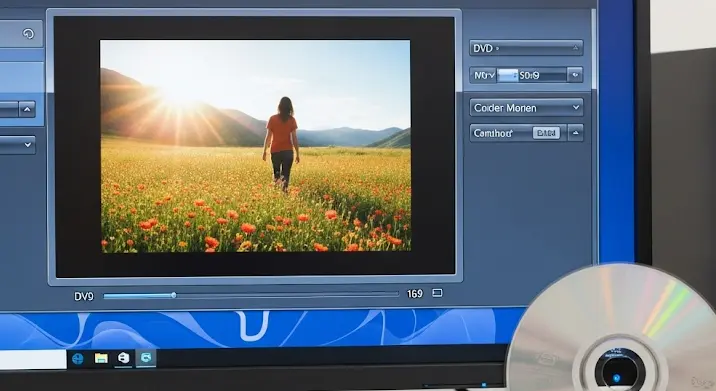The height and width of the screenshot is (391, 716).
Task: Click the playback progress slider handle
Action: pyautogui.click(x=174, y=295)
